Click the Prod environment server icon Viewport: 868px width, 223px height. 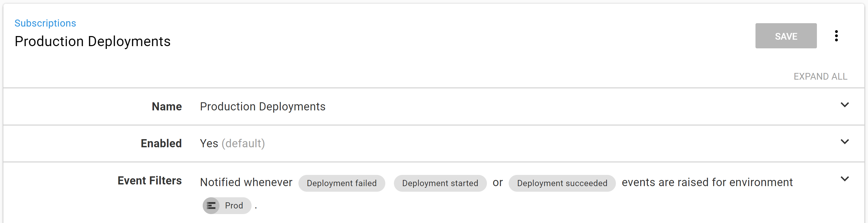(x=211, y=205)
